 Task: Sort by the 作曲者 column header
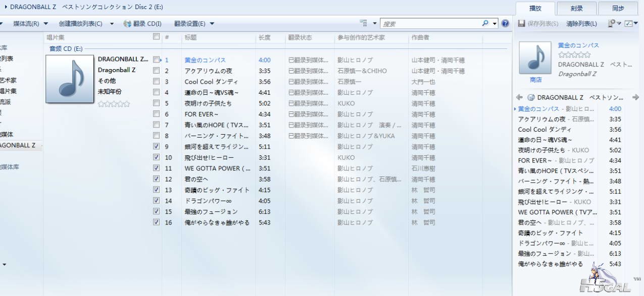(x=420, y=37)
